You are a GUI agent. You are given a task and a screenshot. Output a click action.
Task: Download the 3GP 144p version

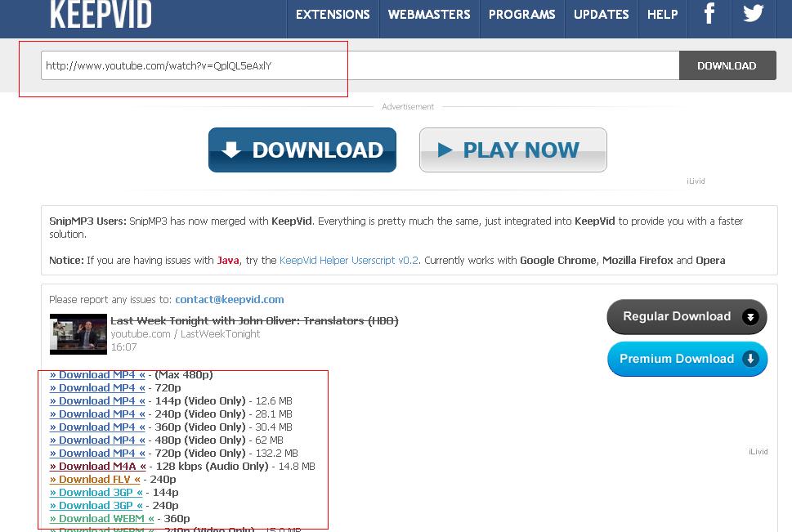[96, 493]
